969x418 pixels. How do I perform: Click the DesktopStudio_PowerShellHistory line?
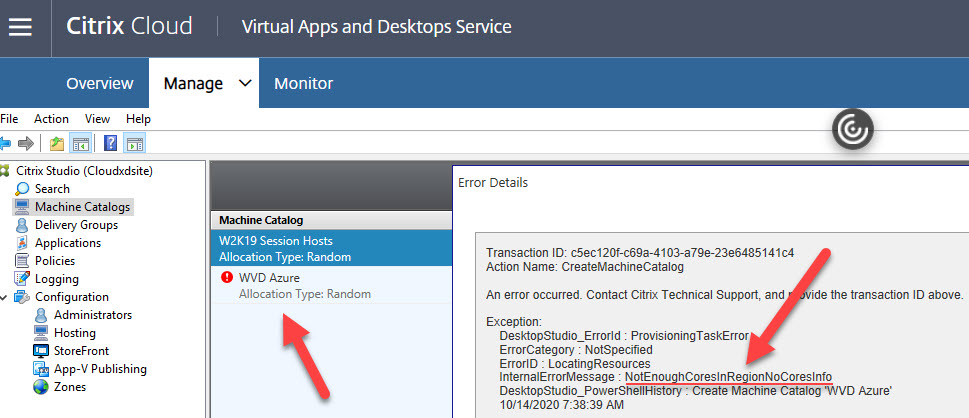point(695,390)
